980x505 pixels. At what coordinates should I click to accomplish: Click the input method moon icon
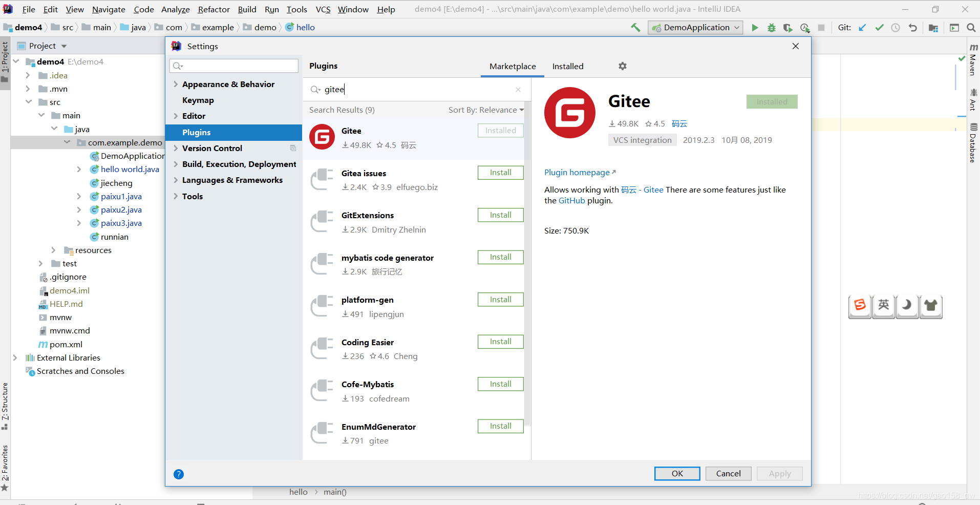[x=907, y=306]
